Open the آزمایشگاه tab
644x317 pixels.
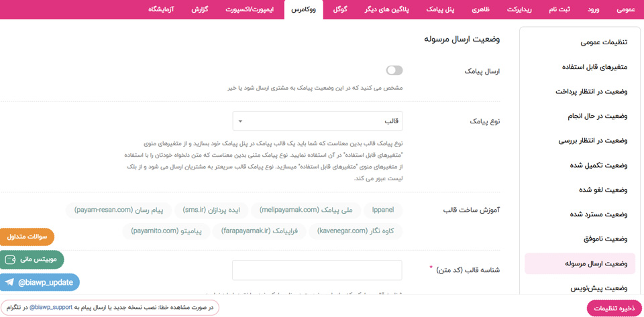(162, 9)
